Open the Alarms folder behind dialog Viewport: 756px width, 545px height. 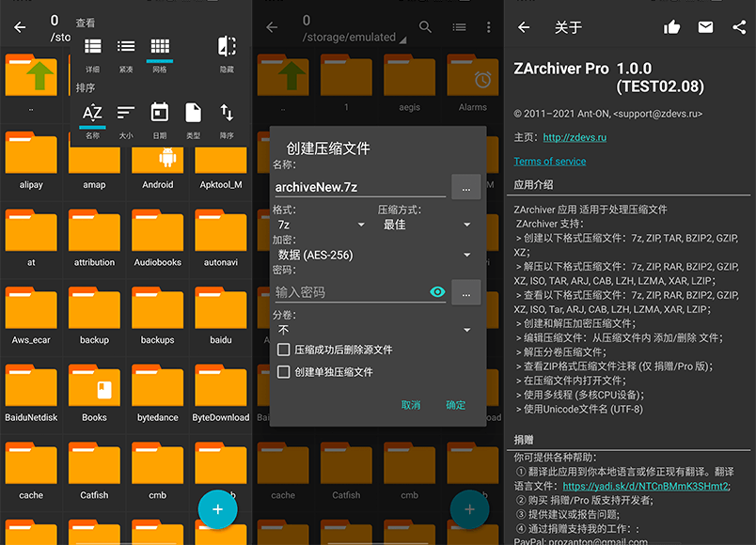pyautogui.click(x=472, y=83)
